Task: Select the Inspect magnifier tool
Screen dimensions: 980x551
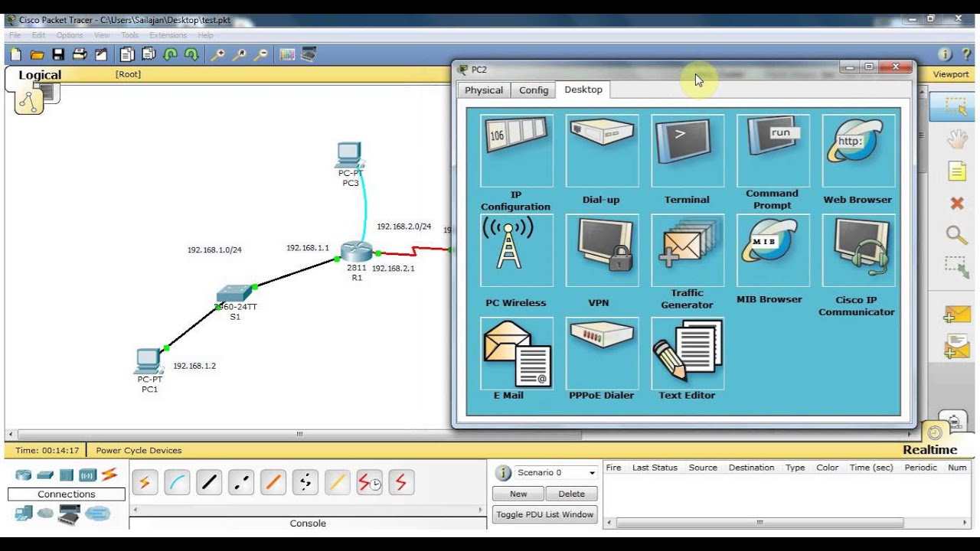Action: click(x=956, y=235)
